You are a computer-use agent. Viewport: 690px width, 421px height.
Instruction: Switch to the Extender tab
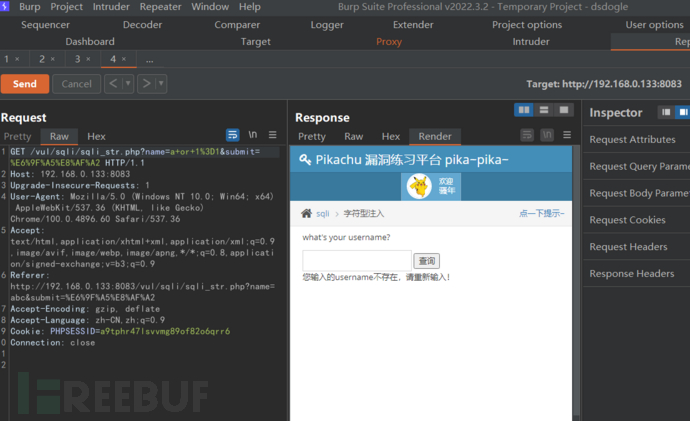(413, 25)
